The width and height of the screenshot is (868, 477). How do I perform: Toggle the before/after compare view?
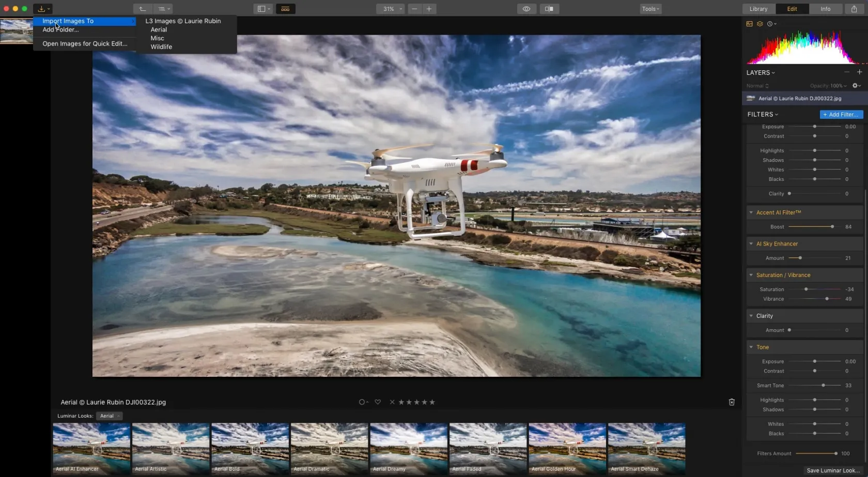pos(549,9)
